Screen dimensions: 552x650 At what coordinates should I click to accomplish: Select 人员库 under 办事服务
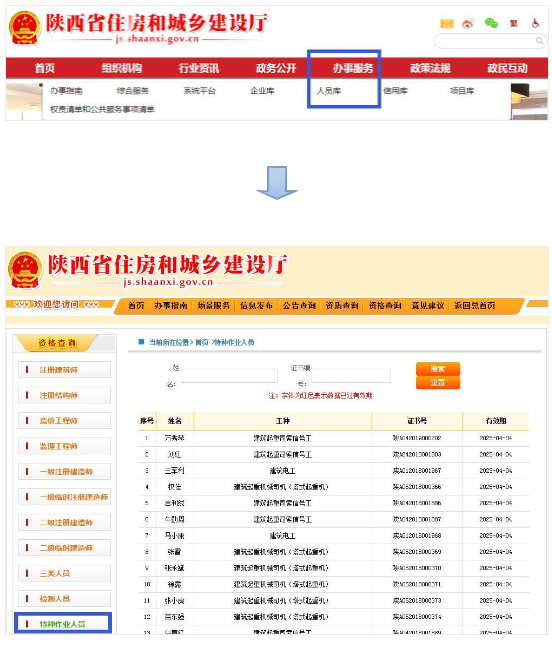coord(329,91)
